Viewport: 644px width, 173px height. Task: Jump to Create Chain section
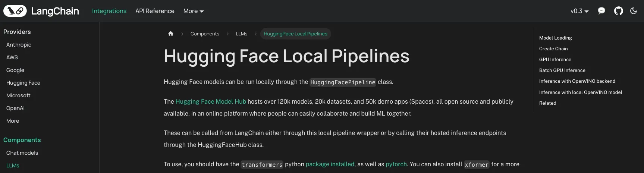point(553,48)
